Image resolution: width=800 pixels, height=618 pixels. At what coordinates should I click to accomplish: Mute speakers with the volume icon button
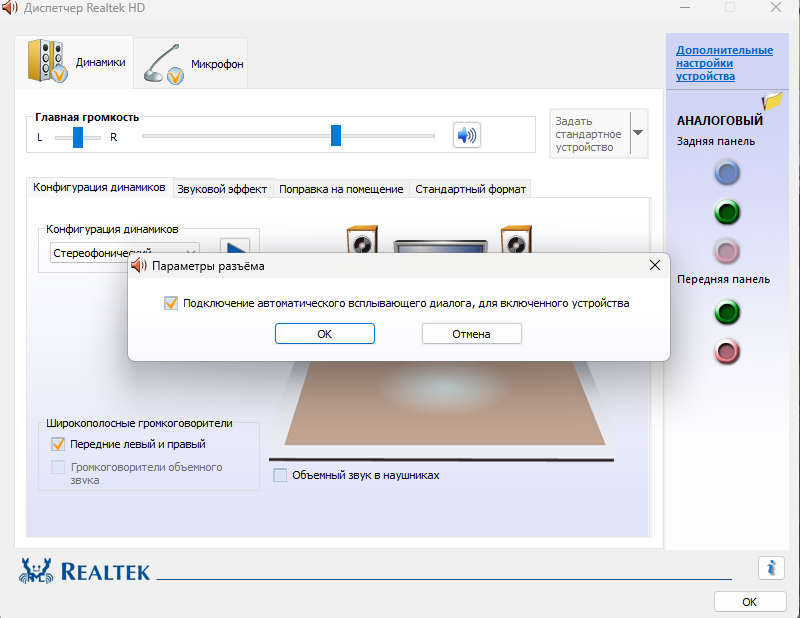466,135
